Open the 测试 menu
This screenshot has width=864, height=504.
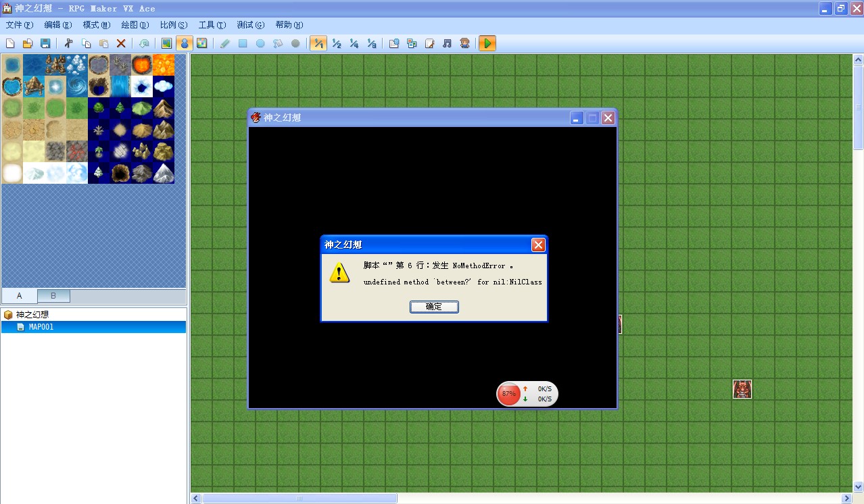click(251, 25)
